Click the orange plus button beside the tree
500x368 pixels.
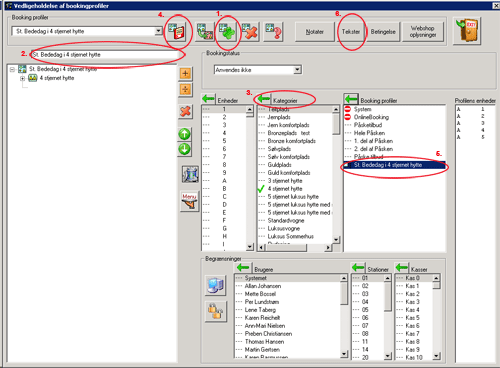[x=185, y=73]
